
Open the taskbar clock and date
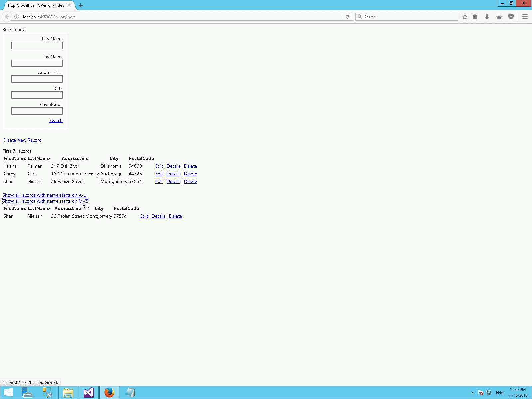pyautogui.click(x=518, y=393)
